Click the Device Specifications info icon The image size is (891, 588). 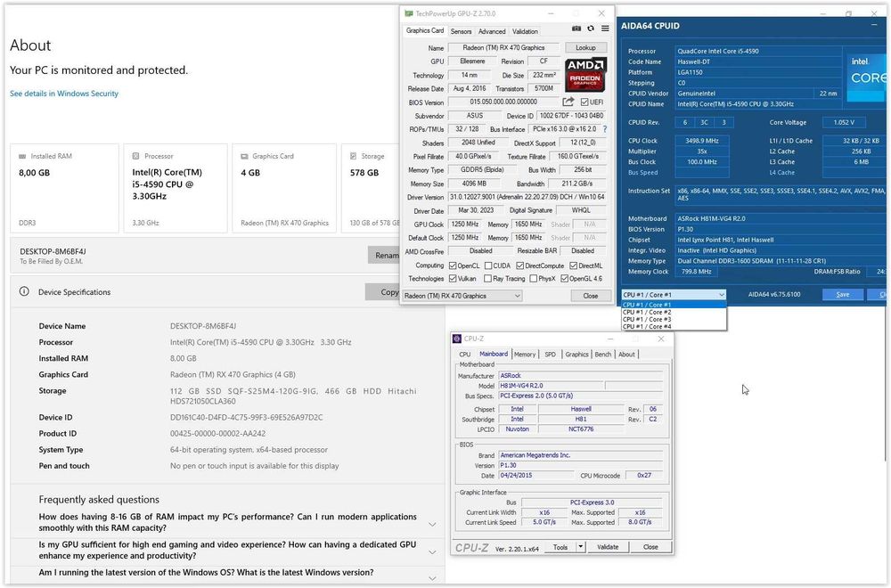[24, 291]
